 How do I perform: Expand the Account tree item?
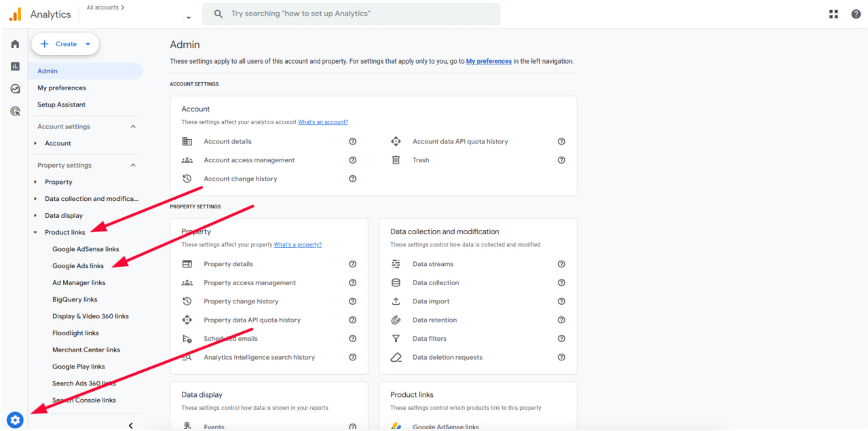[x=35, y=143]
